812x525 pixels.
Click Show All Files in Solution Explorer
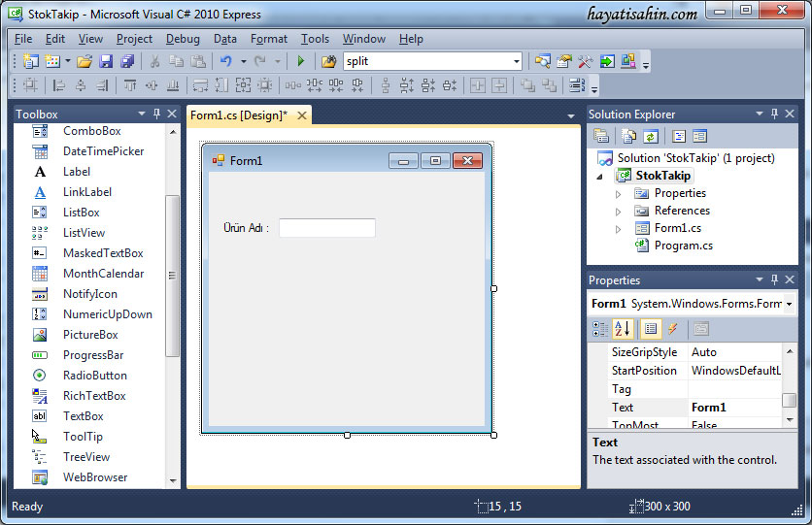(x=629, y=136)
